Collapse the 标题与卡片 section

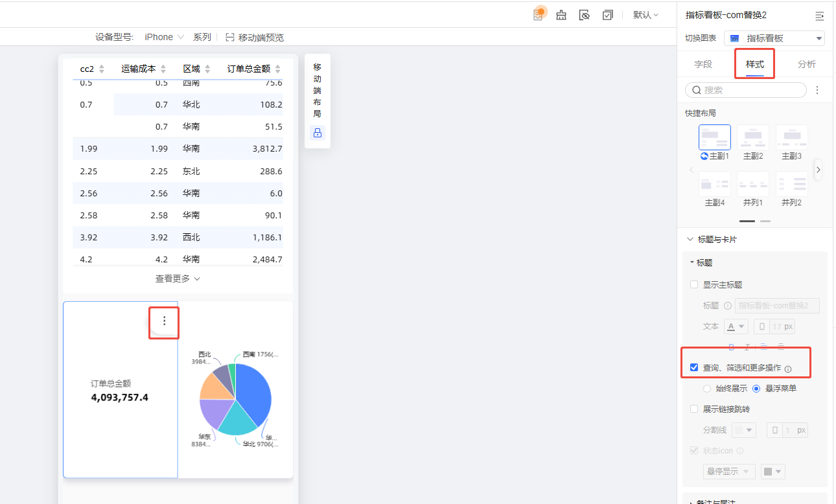[x=690, y=239]
